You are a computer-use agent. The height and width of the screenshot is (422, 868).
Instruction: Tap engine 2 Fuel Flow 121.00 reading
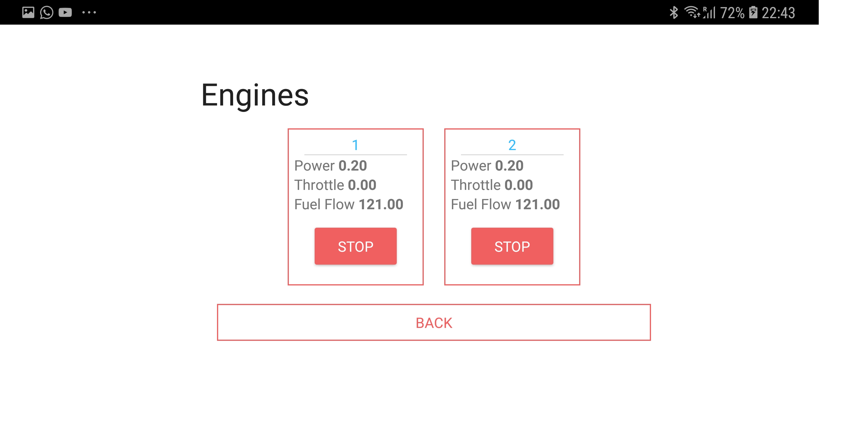(x=506, y=205)
